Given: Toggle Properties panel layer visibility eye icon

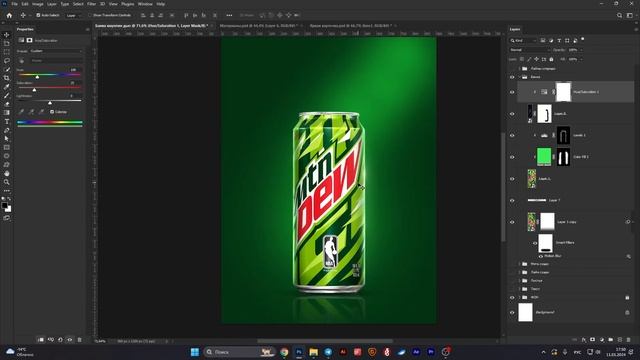Looking at the screenshot, I should pyautogui.click(x=70, y=340).
